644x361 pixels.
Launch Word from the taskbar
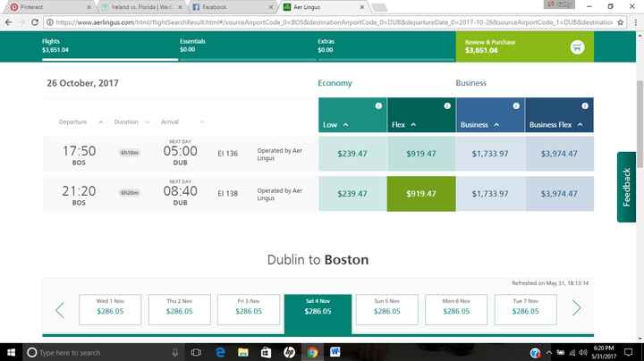pos(335,352)
